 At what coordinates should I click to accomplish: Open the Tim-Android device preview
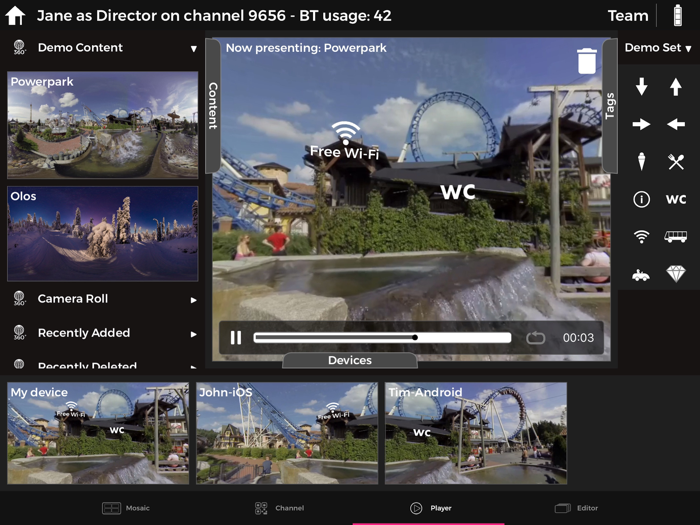(x=476, y=433)
